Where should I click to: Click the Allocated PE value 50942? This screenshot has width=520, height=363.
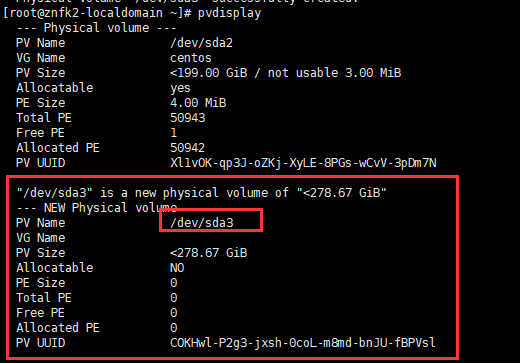[187, 148]
